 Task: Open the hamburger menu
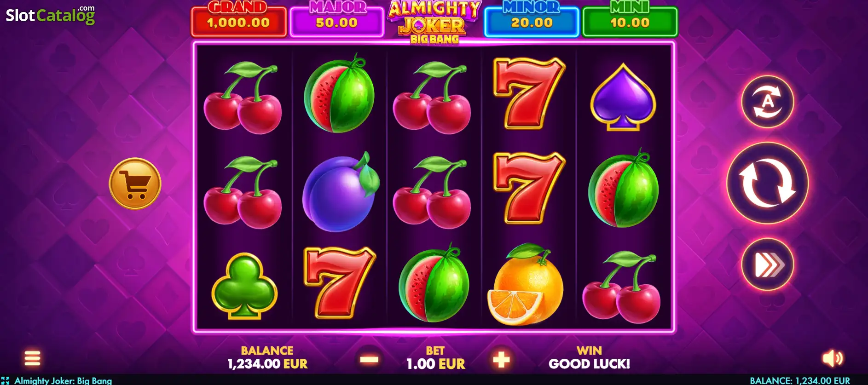pyautogui.click(x=32, y=358)
